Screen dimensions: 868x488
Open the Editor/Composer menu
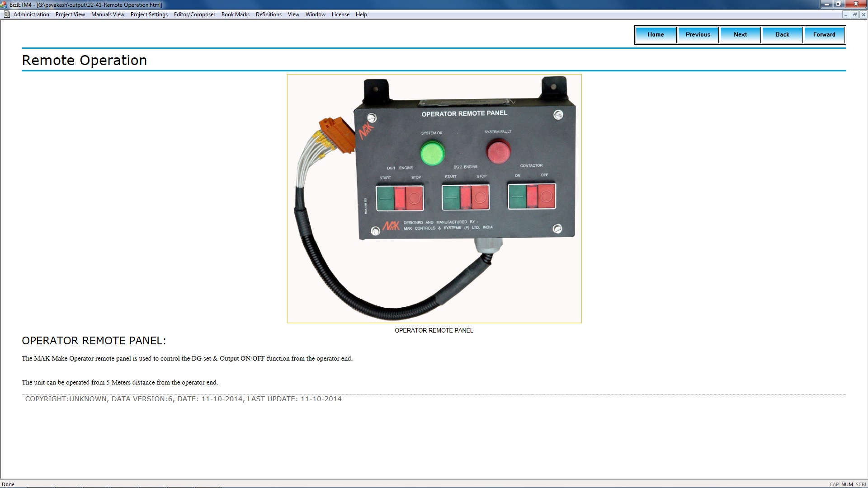click(x=194, y=14)
